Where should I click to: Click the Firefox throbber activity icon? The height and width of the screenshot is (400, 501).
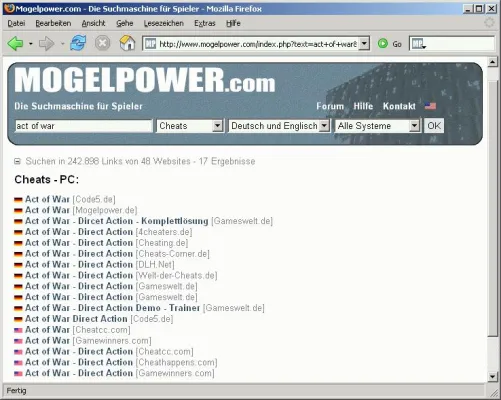click(x=489, y=23)
